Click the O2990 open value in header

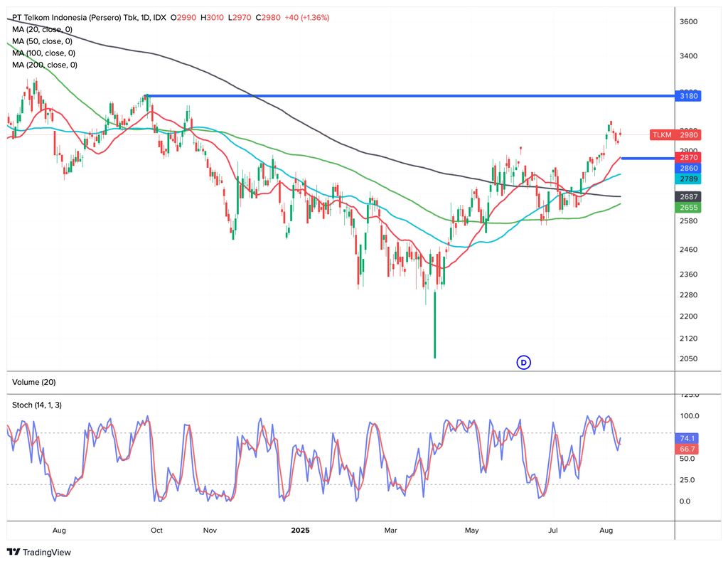point(183,18)
